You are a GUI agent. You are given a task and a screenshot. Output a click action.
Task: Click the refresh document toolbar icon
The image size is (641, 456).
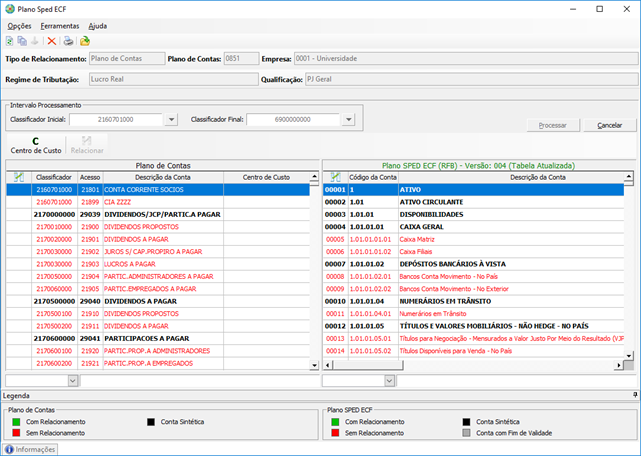click(x=9, y=41)
